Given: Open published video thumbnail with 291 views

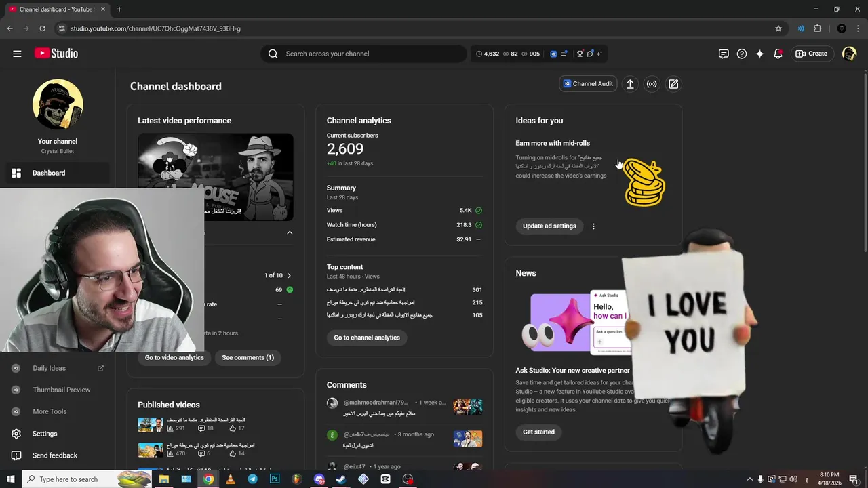Looking at the screenshot, I should [x=151, y=424].
